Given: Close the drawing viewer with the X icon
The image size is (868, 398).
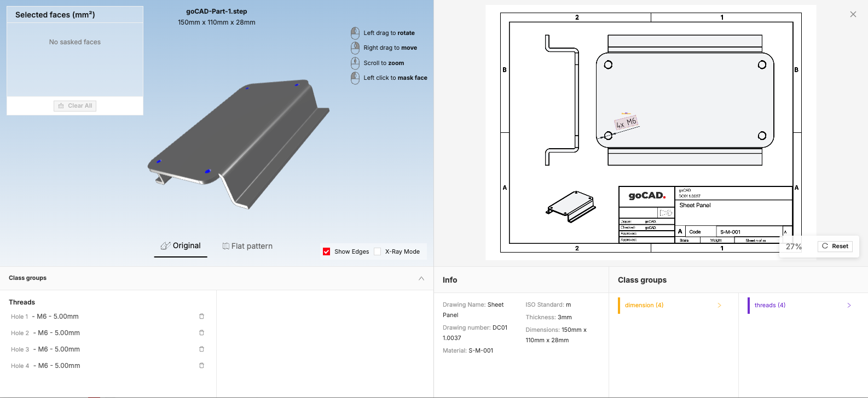Looking at the screenshot, I should [x=853, y=14].
